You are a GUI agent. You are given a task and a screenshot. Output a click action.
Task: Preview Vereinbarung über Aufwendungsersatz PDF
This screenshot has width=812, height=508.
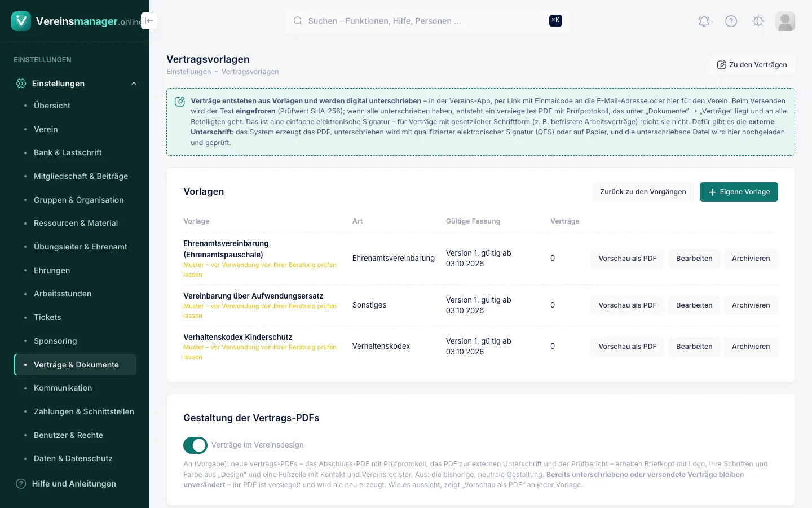pyautogui.click(x=628, y=305)
